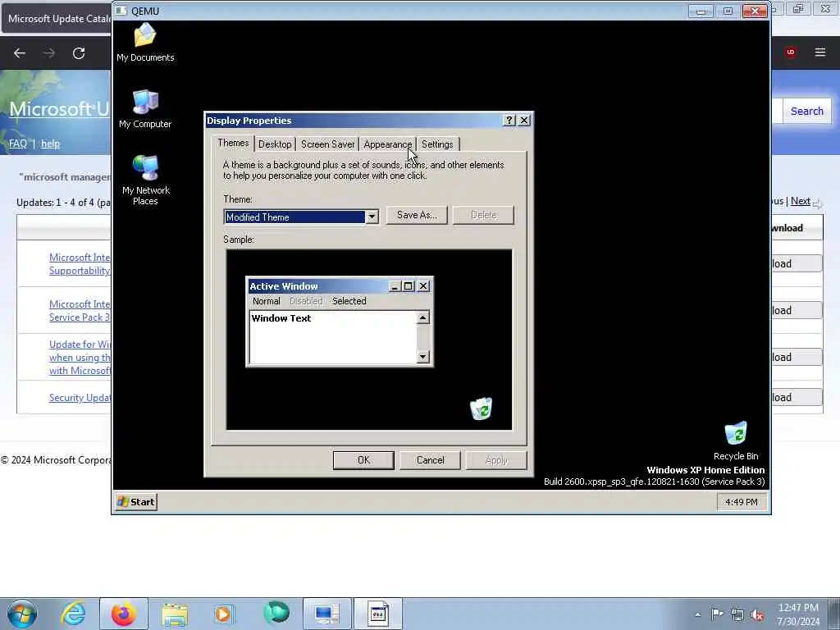Open the help link in Update Catalog
The image size is (840, 630).
(x=50, y=144)
